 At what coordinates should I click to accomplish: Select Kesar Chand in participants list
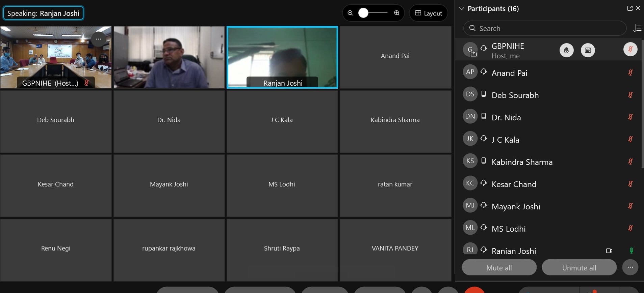point(514,184)
